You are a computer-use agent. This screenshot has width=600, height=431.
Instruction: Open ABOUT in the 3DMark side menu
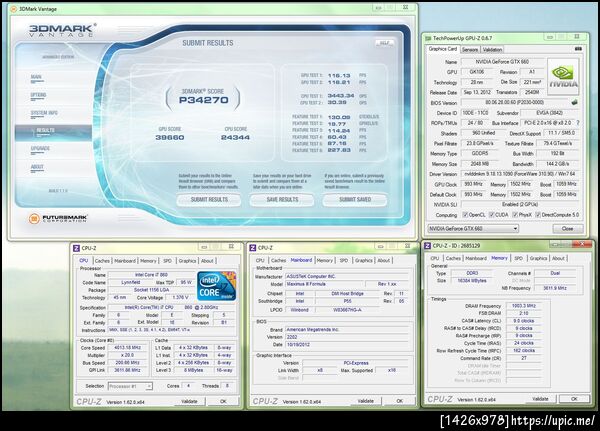37,167
